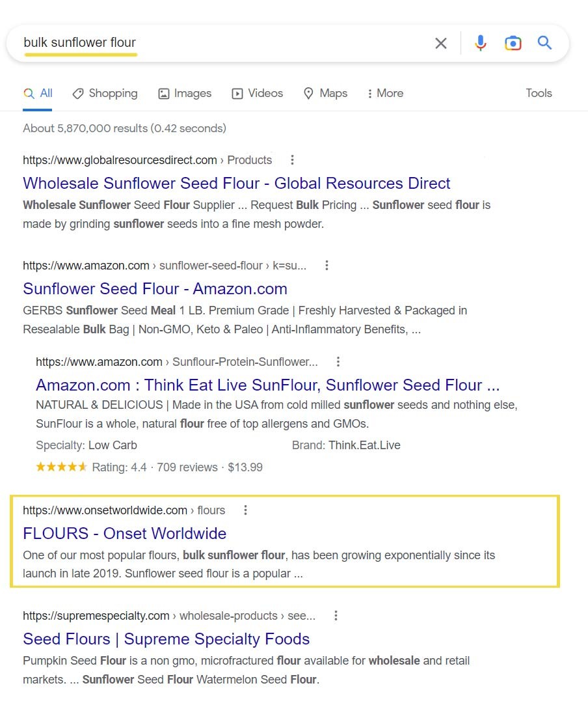Open Seed Flours Supreme Specialty Foods link
Viewport: 588px width, 705px height.
tap(166, 639)
